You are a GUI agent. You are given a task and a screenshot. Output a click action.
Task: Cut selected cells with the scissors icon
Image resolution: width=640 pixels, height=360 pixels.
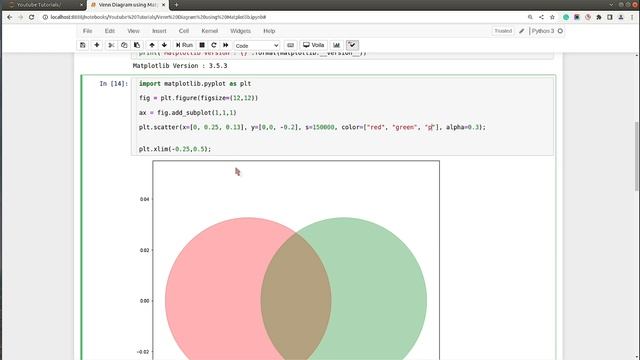click(111, 45)
